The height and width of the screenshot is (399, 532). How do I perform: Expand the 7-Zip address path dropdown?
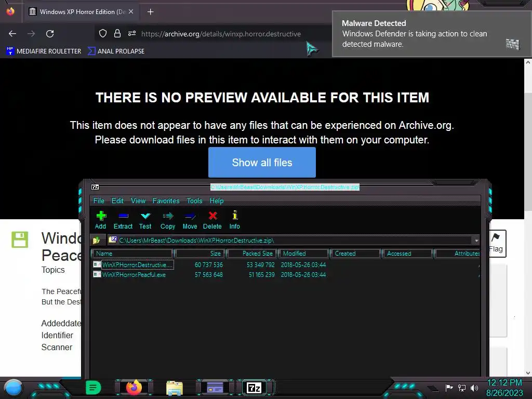pyautogui.click(x=476, y=241)
